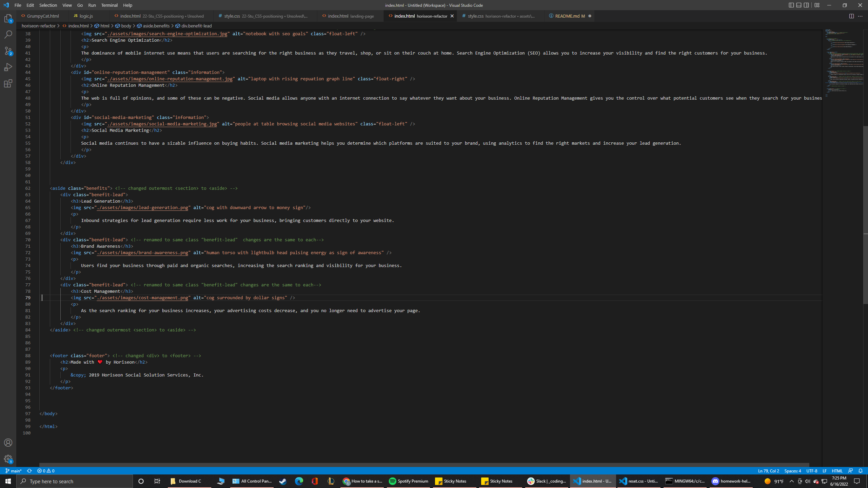
Task: Open the Terminal menu
Action: [x=109, y=5]
